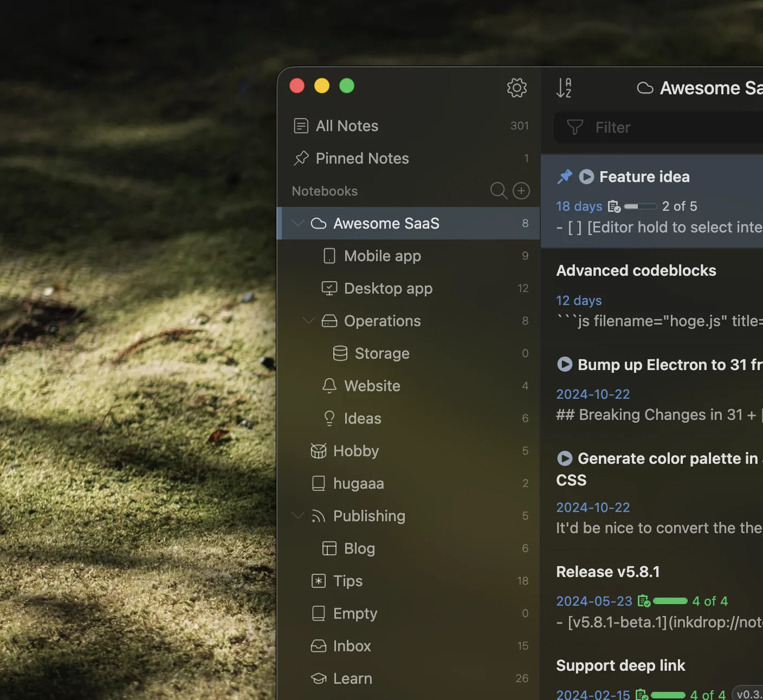This screenshot has height=700, width=763.
Task: Click the Hobby drum icon
Action: [x=319, y=451]
